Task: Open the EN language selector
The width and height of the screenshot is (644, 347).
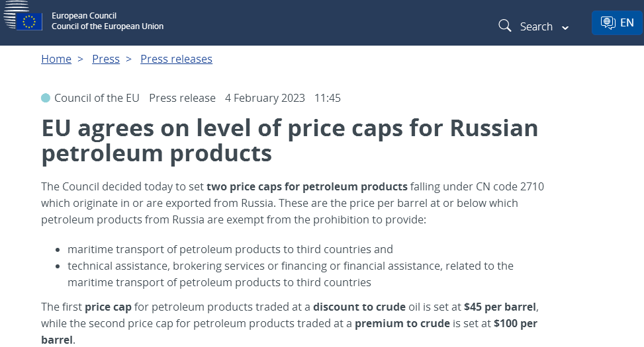Action: (626, 22)
